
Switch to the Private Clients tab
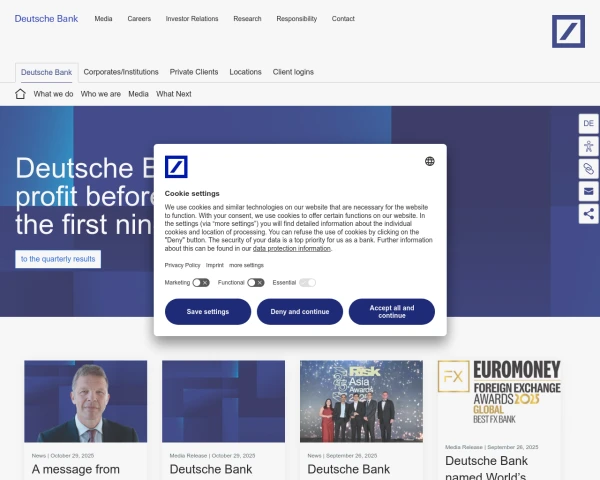pyautogui.click(x=194, y=72)
